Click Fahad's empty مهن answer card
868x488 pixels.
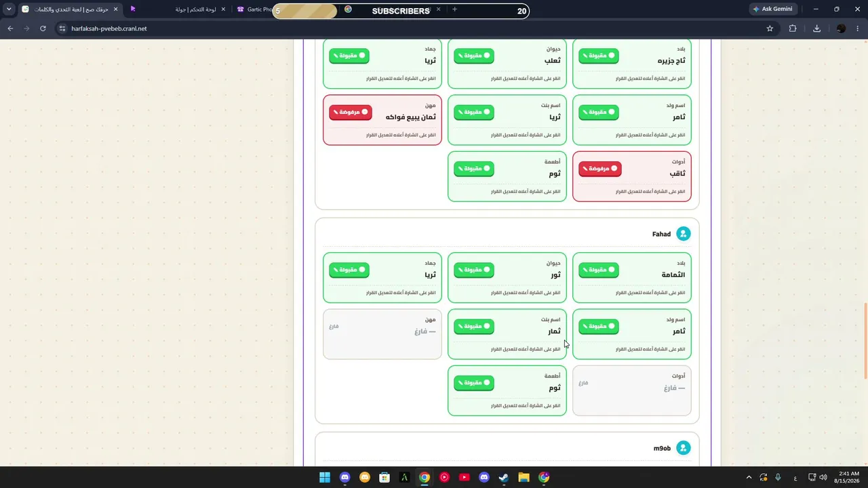click(x=382, y=333)
